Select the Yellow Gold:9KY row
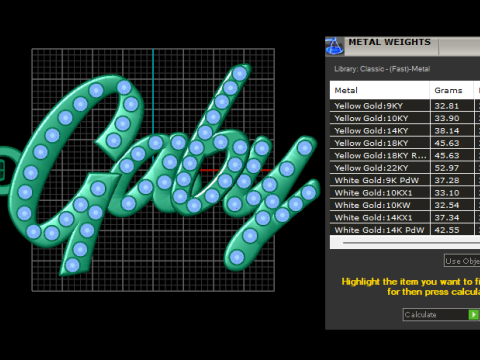The height and width of the screenshot is (360, 480). coord(405,106)
